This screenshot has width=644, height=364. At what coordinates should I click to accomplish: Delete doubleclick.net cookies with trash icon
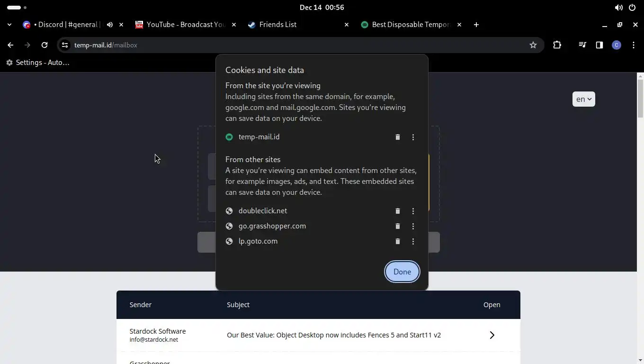pos(398,211)
